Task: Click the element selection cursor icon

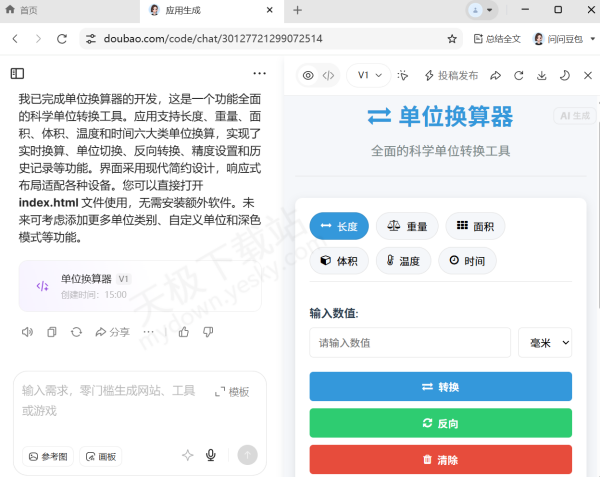Action: coord(403,75)
